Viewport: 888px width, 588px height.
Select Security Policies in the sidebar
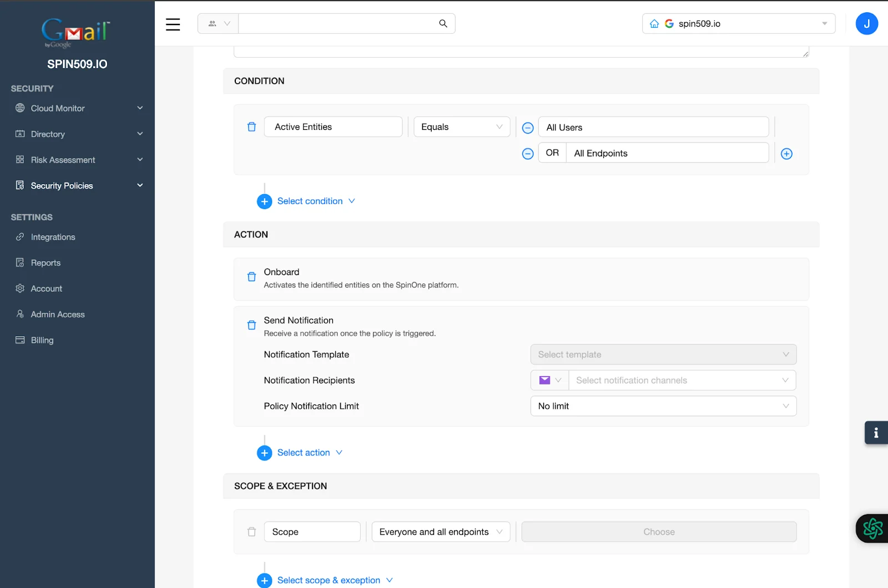[62, 185]
